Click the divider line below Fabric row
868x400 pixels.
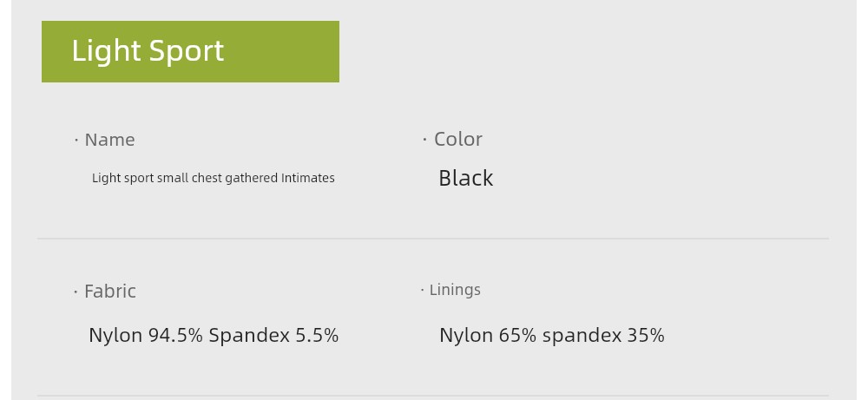433,396
